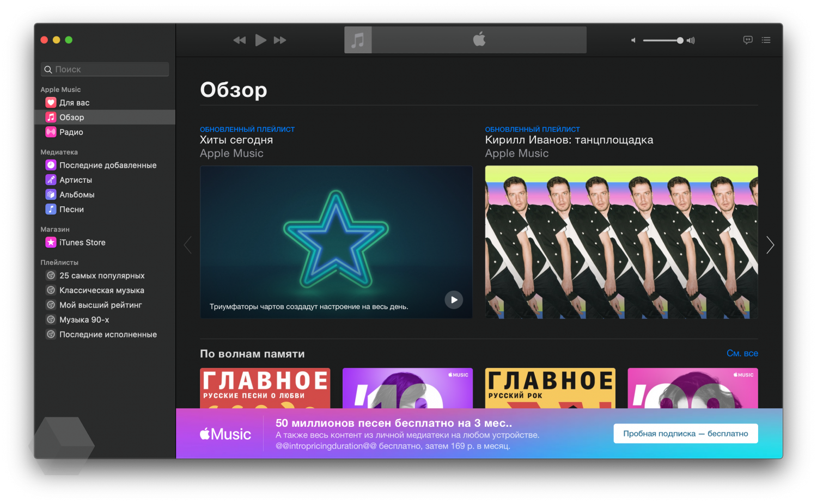This screenshot has height=504, width=817.
Task: Click the clock icon of Последние добавленные
Action: (51, 165)
